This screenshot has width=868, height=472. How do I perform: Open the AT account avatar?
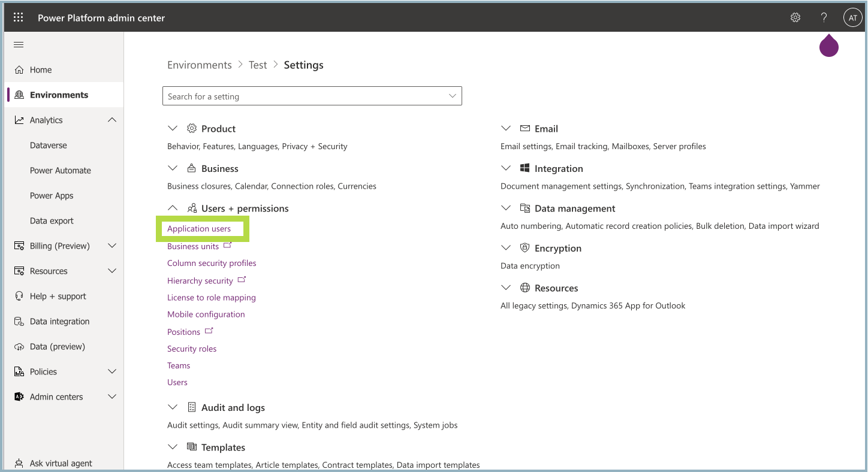coord(852,17)
